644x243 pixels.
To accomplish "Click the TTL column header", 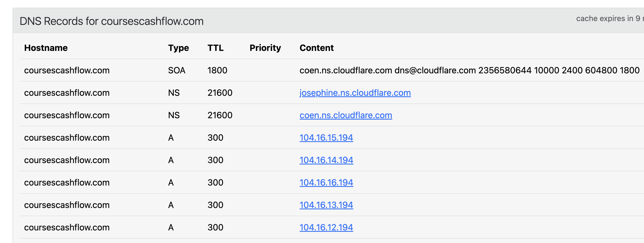I will 215,48.
